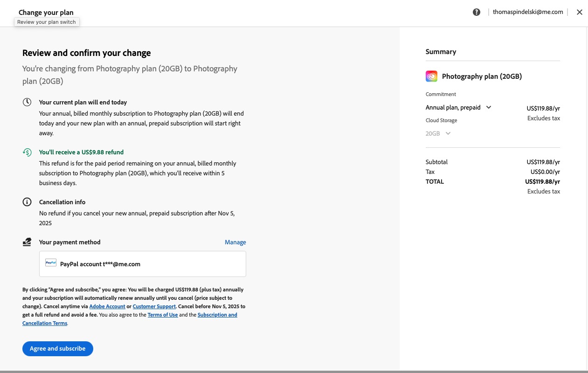Click the green refund dollar icon

click(27, 152)
